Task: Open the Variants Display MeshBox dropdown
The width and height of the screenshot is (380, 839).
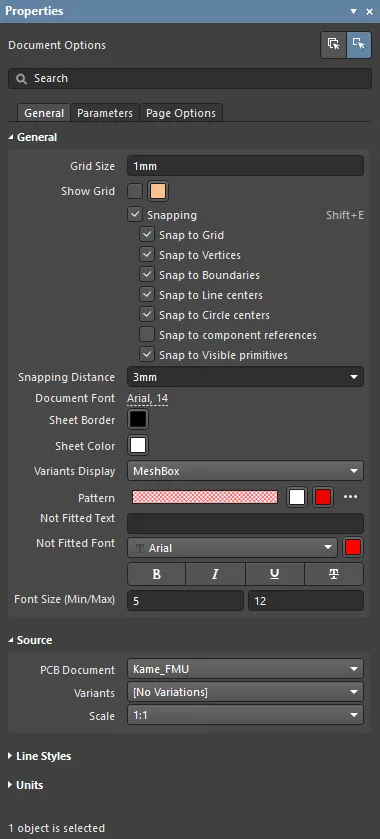Action: [246, 471]
